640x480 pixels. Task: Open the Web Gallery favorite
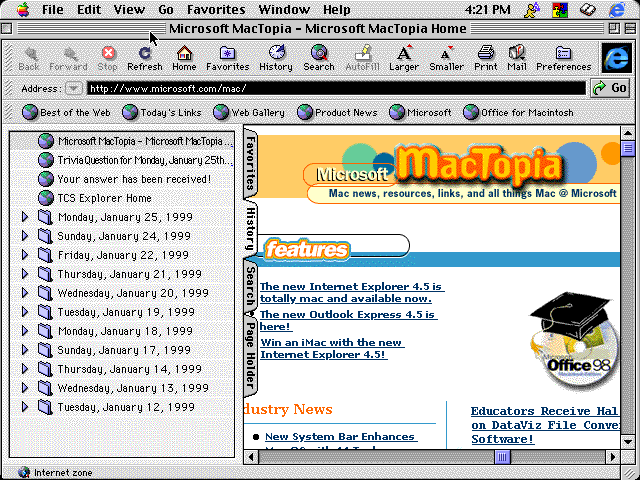coord(249,112)
